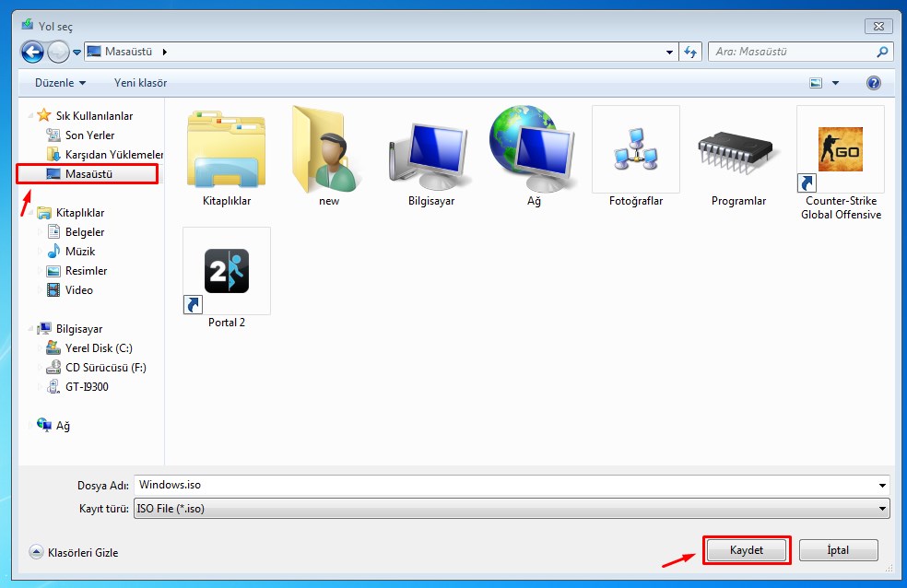Click the Ağ globe icon in file list
Screen dimensions: 907x588
coord(534,149)
